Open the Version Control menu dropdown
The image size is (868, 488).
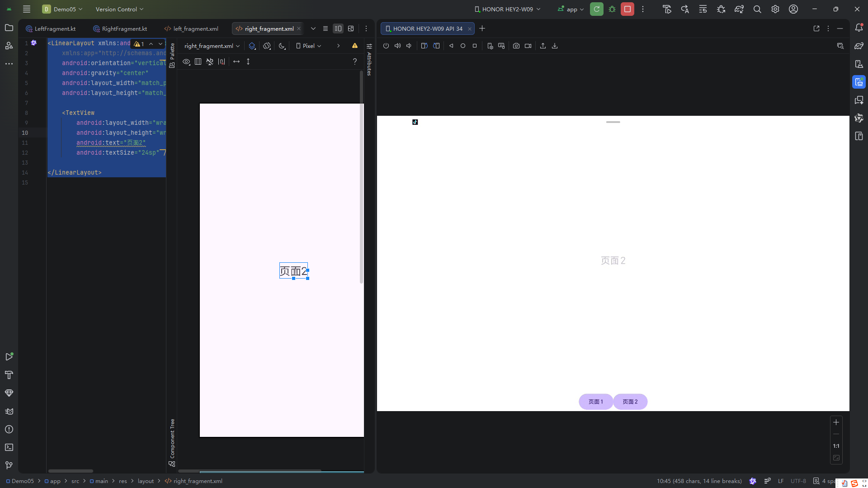[118, 9]
